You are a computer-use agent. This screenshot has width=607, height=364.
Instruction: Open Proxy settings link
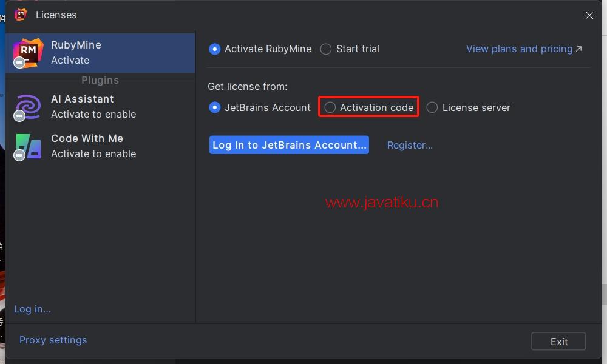click(x=53, y=340)
